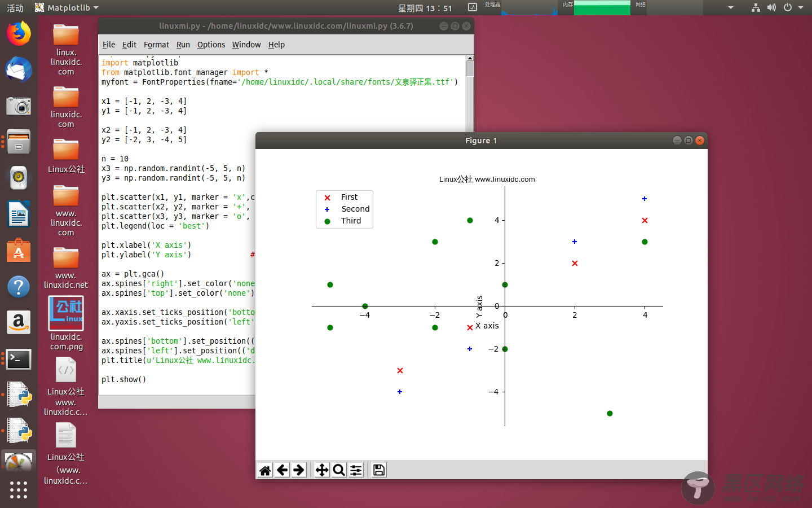Open Ubuntu Software from the dock
Screen dimensions: 812x508
click(19, 251)
